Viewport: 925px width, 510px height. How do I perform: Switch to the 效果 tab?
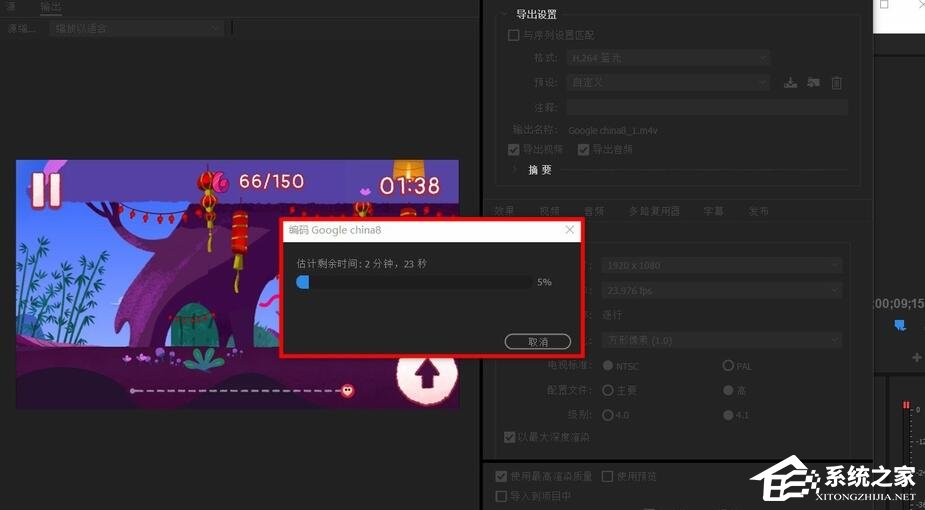(x=504, y=211)
